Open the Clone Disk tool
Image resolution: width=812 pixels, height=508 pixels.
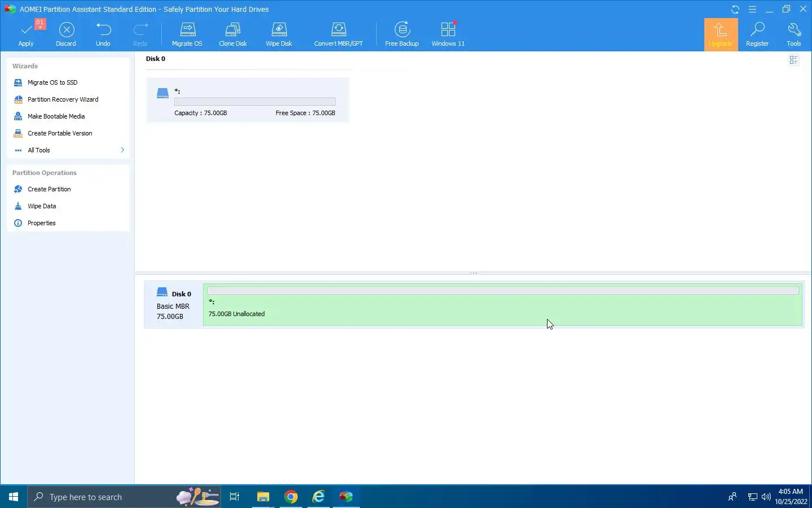233,34
